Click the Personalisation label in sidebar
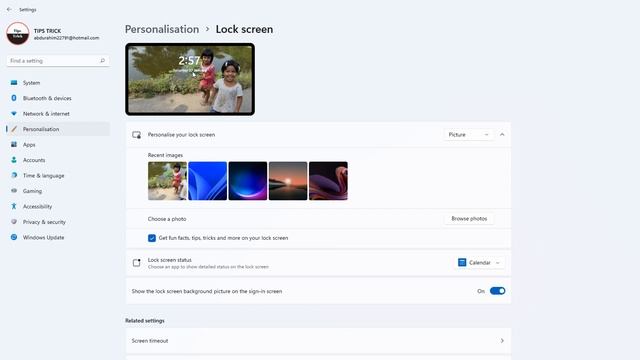640x360 pixels. (x=41, y=129)
